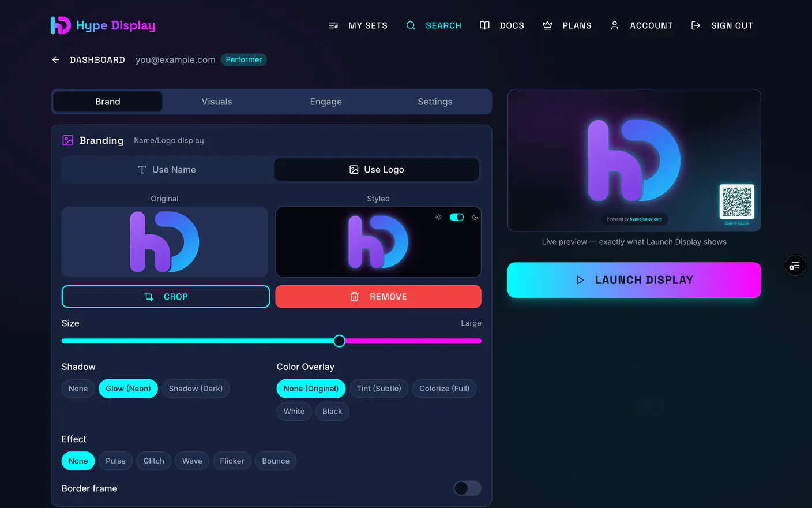
Task: Click the red REMOVE button
Action: tap(378, 297)
